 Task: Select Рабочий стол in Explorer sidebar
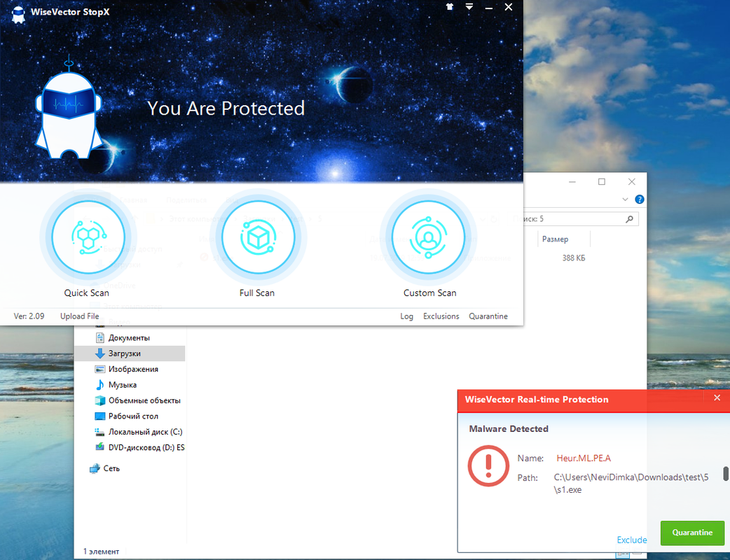pos(130,416)
